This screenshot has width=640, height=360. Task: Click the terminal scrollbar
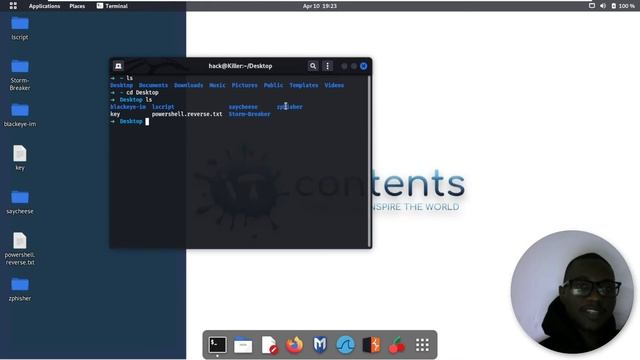click(x=369, y=160)
